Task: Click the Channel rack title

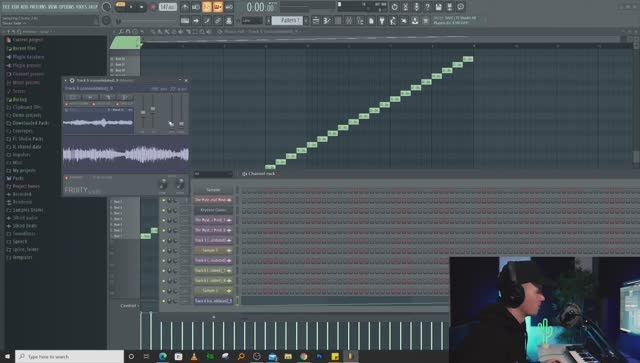Action: click(x=262, y=174)
